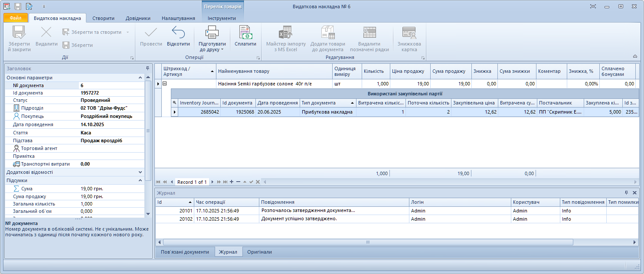Click the save icon in the title bar
The width and height of the screenshot is (644, 274).
(18, 7)
